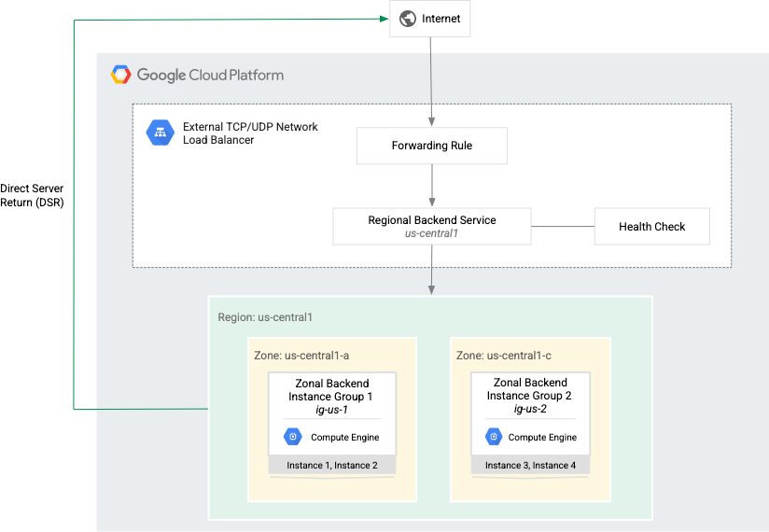Viewport: 769px width, 532px height.
Task: Click the Zone: us-central1-c label
Action: coord(504,356)
